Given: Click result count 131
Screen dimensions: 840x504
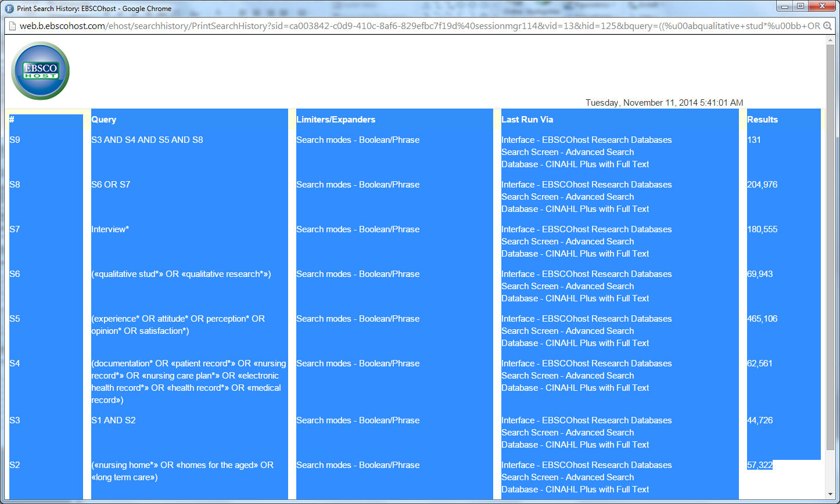Looking at the screenshot, I should (x=754, y=140).
